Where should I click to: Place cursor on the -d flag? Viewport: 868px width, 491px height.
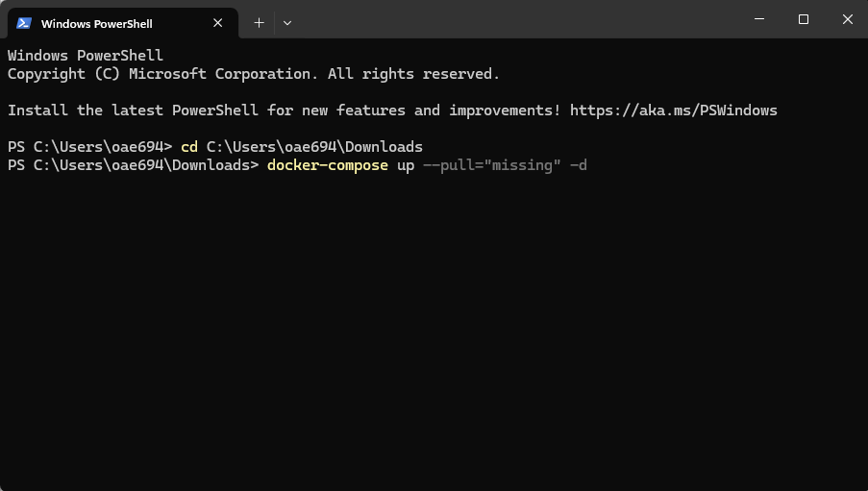click(578, 165)
